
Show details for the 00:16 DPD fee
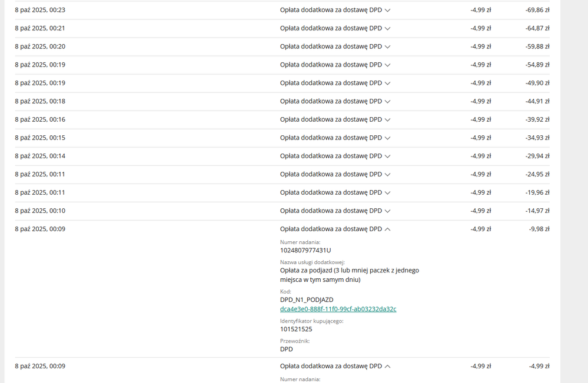pyautogui.click(x=387, y=120)
